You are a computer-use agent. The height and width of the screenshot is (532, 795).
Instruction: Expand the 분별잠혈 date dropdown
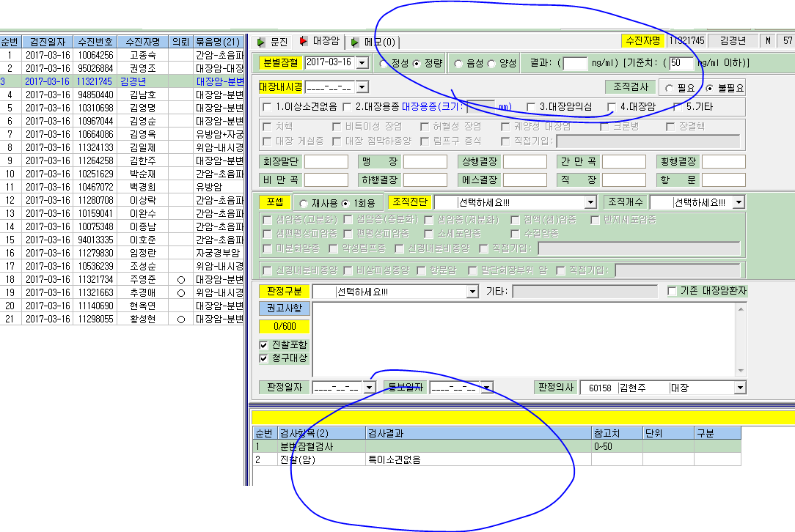pos(362,63)
